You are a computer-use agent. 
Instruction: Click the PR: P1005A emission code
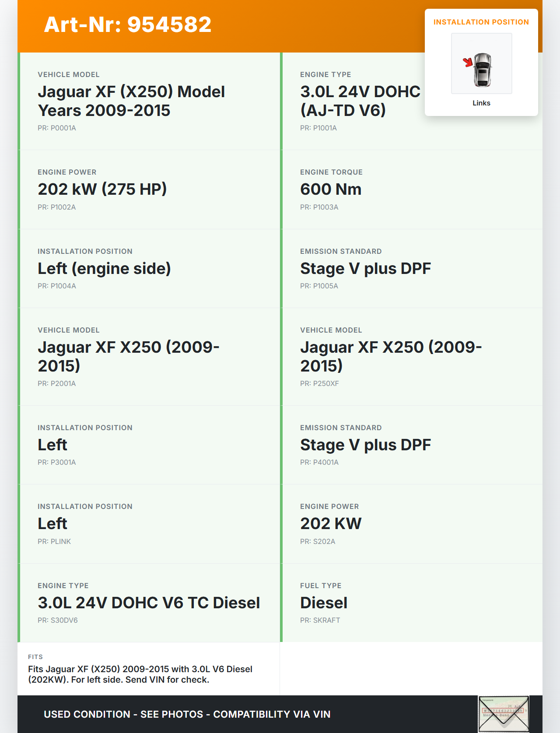pos(319,286)
